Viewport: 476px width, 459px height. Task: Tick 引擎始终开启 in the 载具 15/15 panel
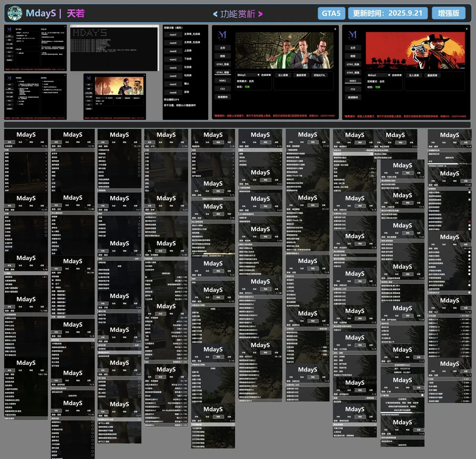tap(139, 150)
